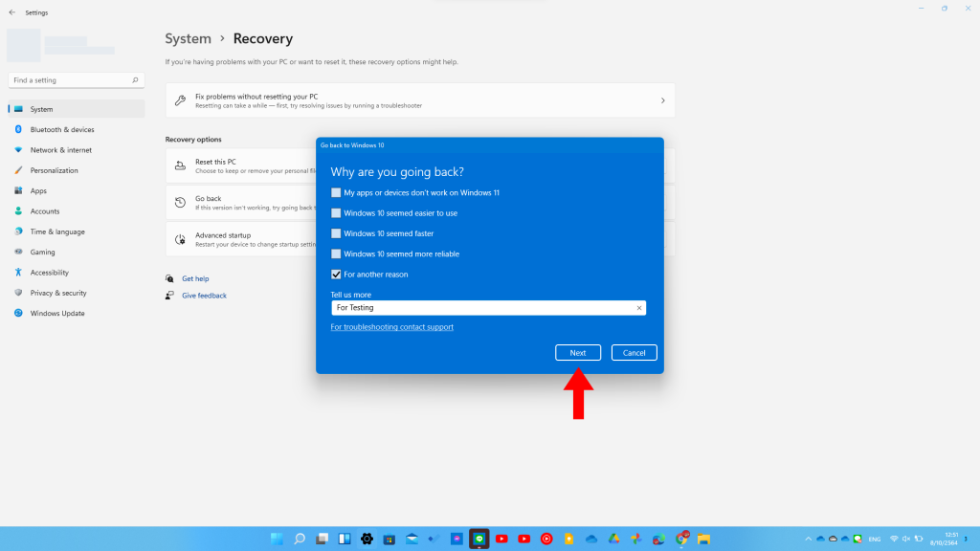Open YouTube Music from the taskbar
Screen dimensions: 980x551
tap(546, 539)
